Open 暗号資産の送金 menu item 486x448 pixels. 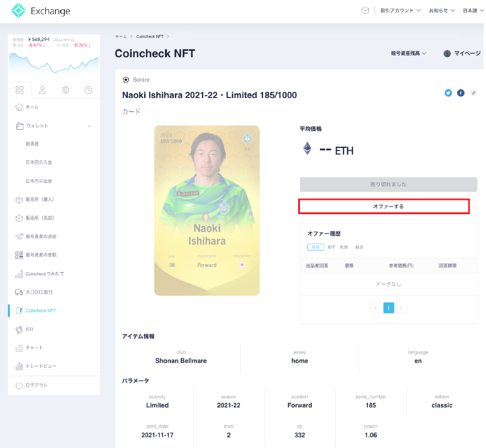pyautogui.click(x=41, y=237)
